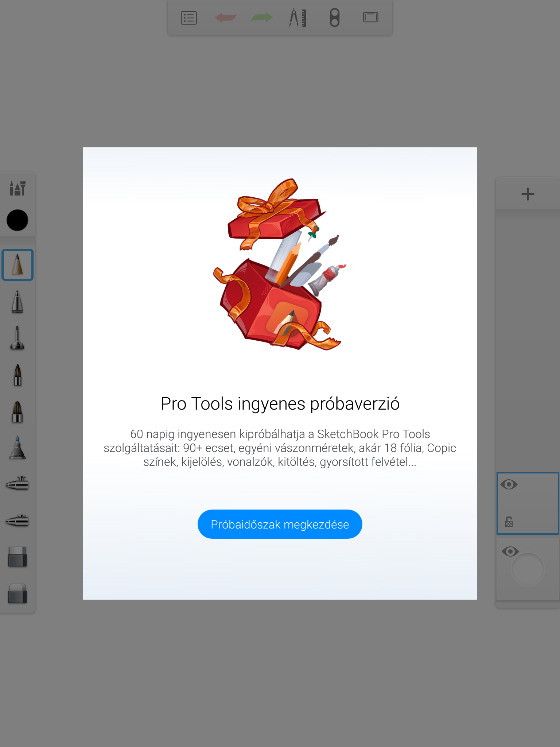560x747 pixels.
Task: Toggle fullscreen canvas view icon
Action: click(371, 17)
